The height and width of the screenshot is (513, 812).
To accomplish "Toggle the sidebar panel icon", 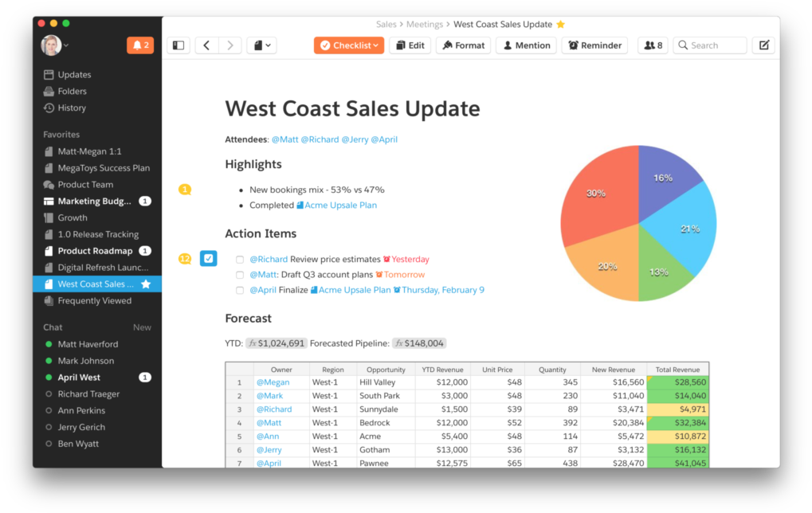I will pyautogui.click(x=178, y=45).
